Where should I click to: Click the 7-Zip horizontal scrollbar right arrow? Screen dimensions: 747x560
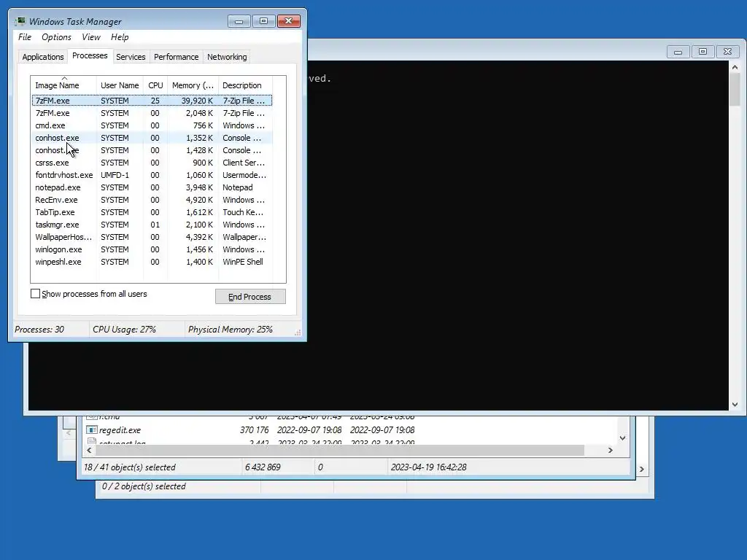pyautogui.click(x=611, y=450)
